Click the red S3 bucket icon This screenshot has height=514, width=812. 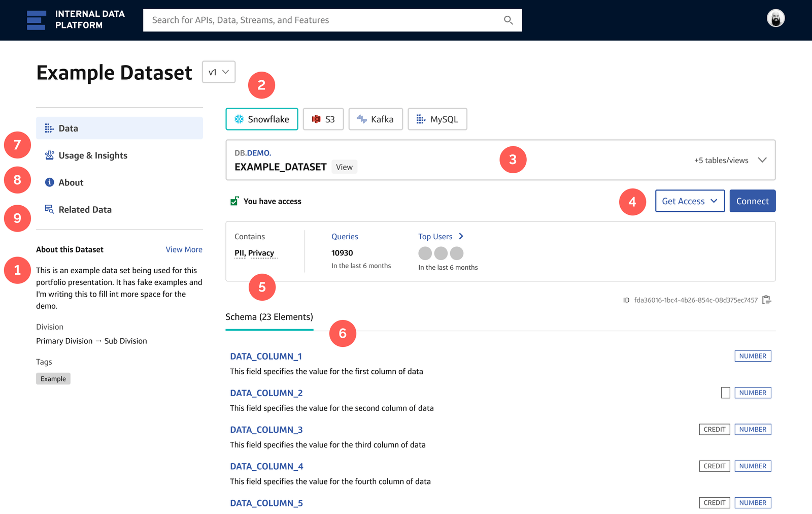tap(316, 119)
